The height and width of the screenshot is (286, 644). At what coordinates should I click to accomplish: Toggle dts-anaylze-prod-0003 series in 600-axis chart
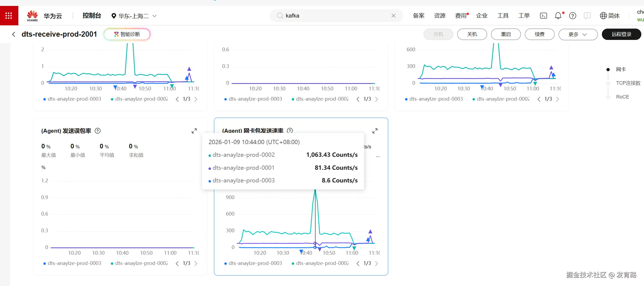(434, 99)
